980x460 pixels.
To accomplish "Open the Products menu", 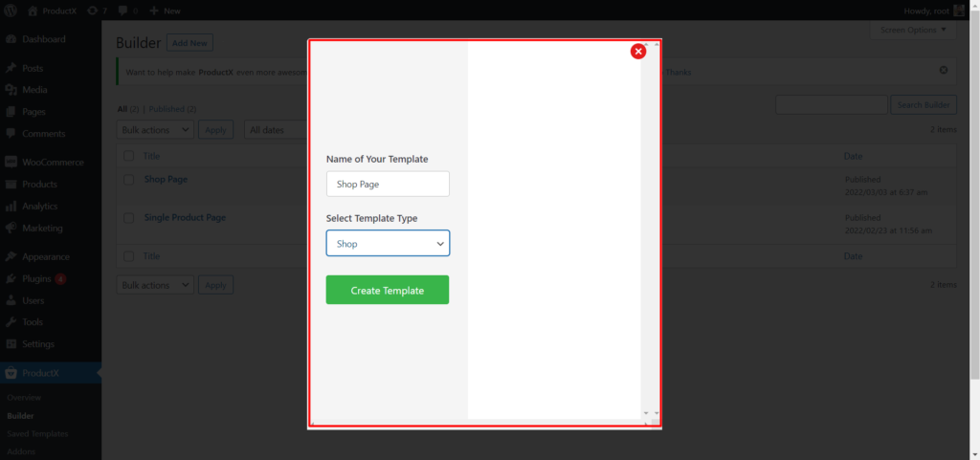I will [39, 185].
